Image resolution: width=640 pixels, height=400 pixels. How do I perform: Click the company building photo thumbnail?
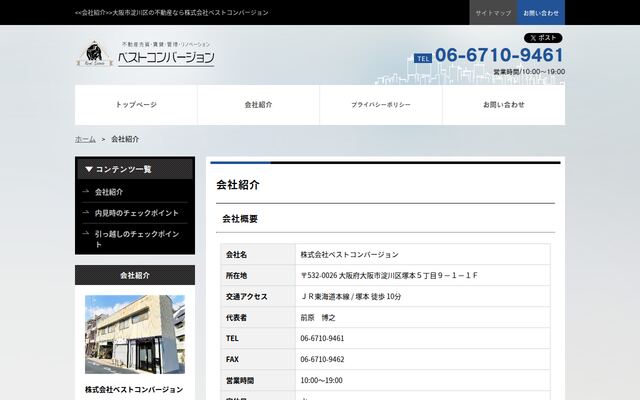click(x=135, y=334)
